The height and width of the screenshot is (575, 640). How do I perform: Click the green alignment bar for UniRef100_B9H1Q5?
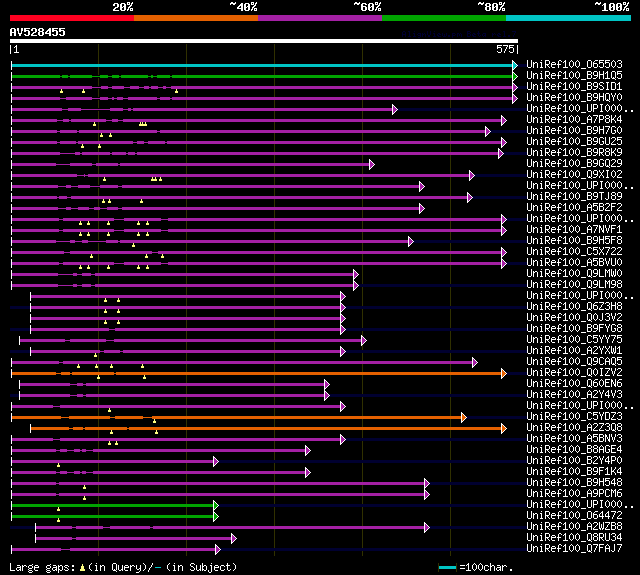262,76
